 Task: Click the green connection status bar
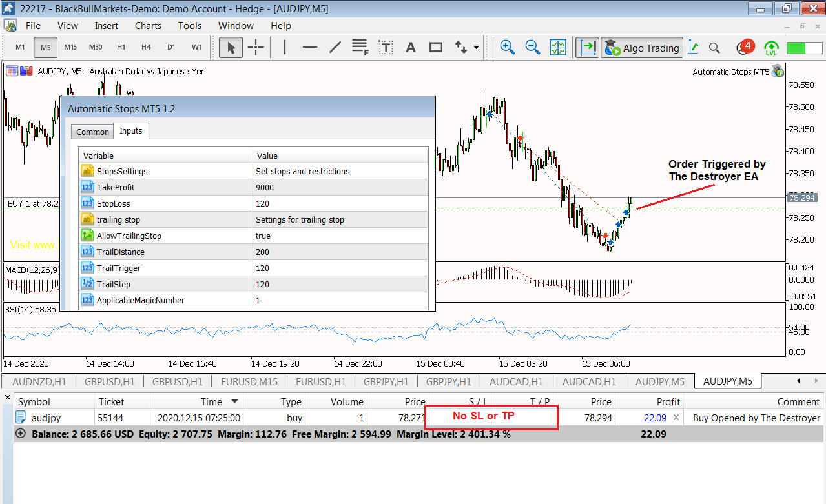(804, 48)
